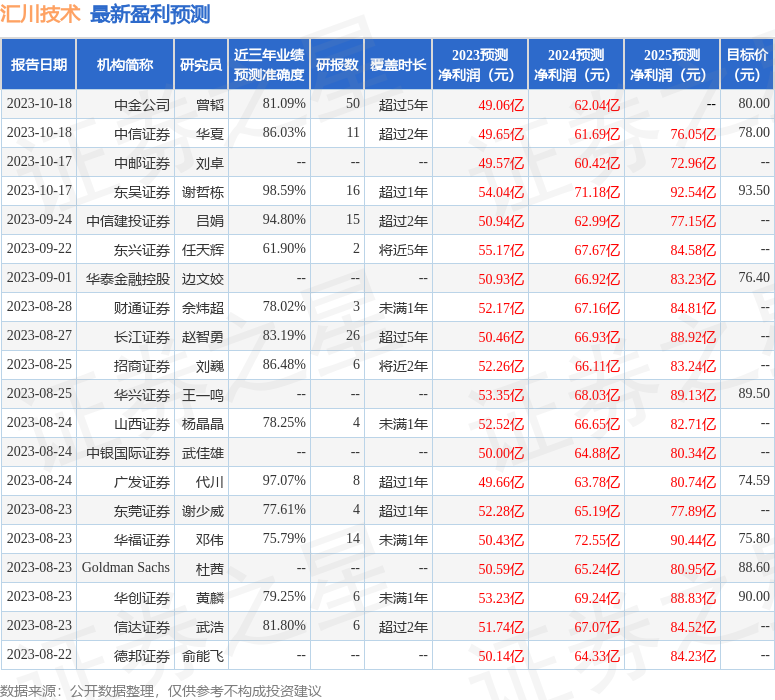Click target price 74.59
The height and width of the screenshot is (700, 775).
click(754, 481)
